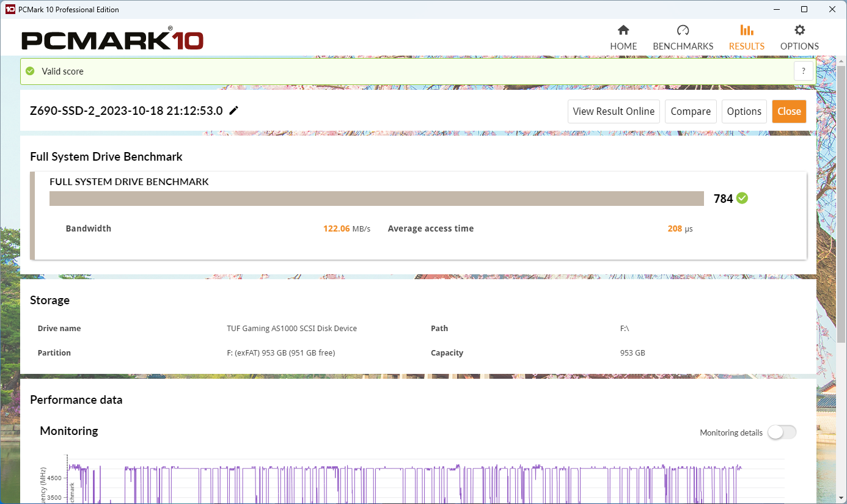Click the valid score green check icon
Screen dimensions: 847x504
[x=30, y=71]
